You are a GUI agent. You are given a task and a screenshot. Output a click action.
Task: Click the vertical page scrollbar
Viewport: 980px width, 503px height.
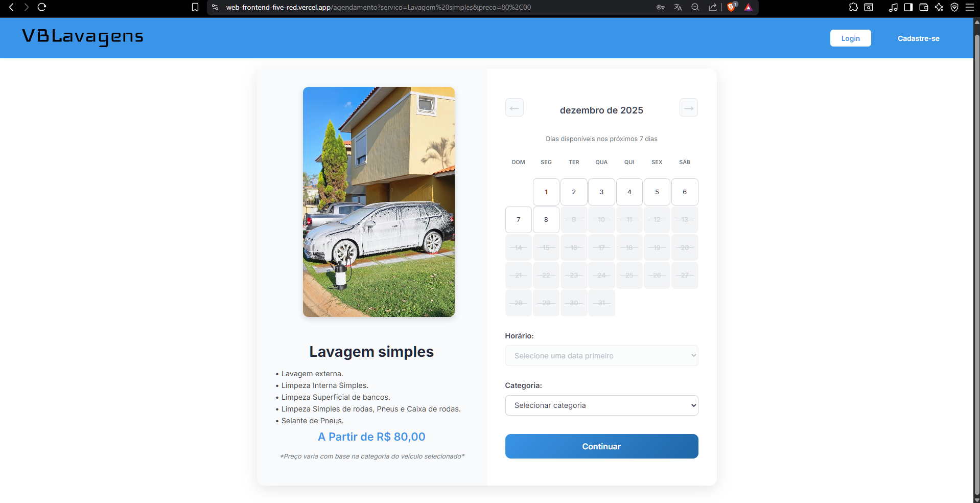976,256
